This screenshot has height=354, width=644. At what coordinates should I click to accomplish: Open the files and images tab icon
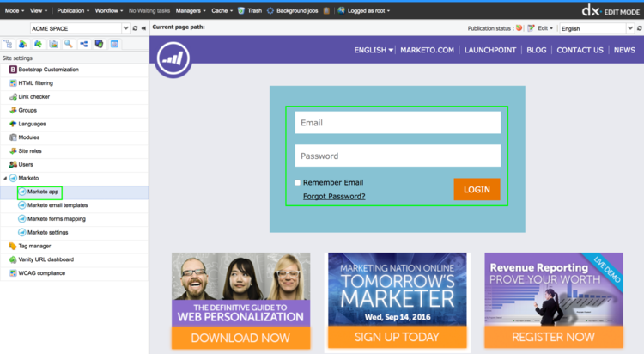point(53,44)
